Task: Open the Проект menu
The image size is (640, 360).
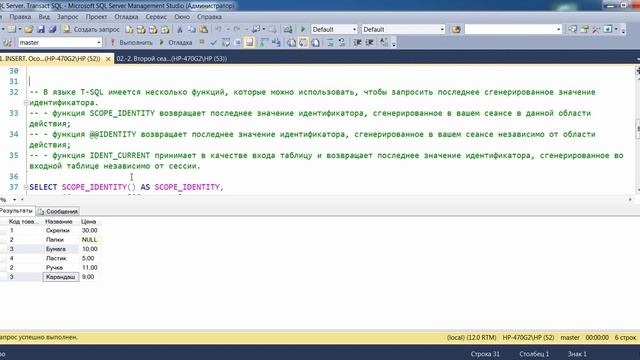Action: (96, 17)
